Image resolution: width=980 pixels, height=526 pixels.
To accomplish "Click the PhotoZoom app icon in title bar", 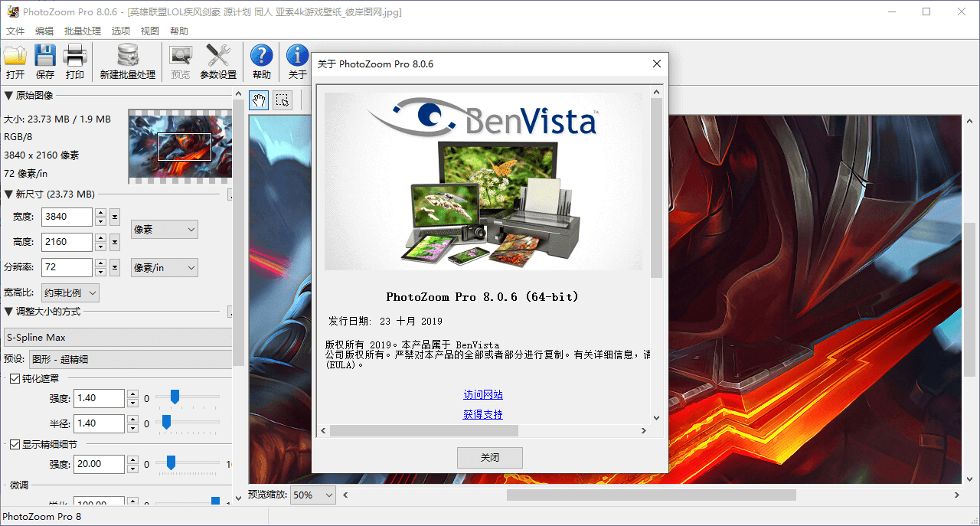I will pos(12,11).
